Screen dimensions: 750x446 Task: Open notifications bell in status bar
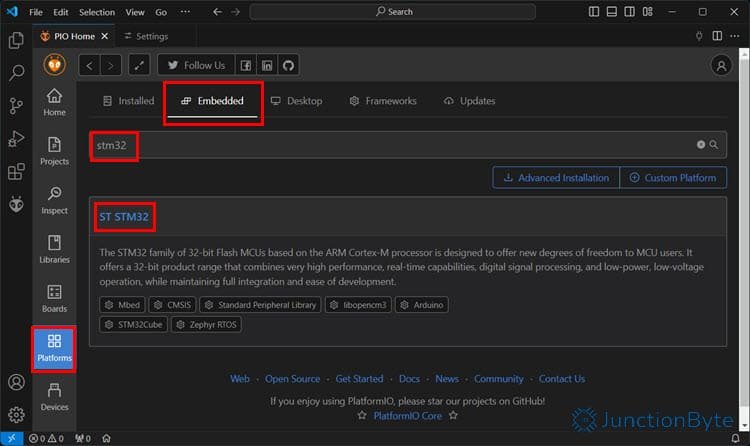click(x=735, y=438)
